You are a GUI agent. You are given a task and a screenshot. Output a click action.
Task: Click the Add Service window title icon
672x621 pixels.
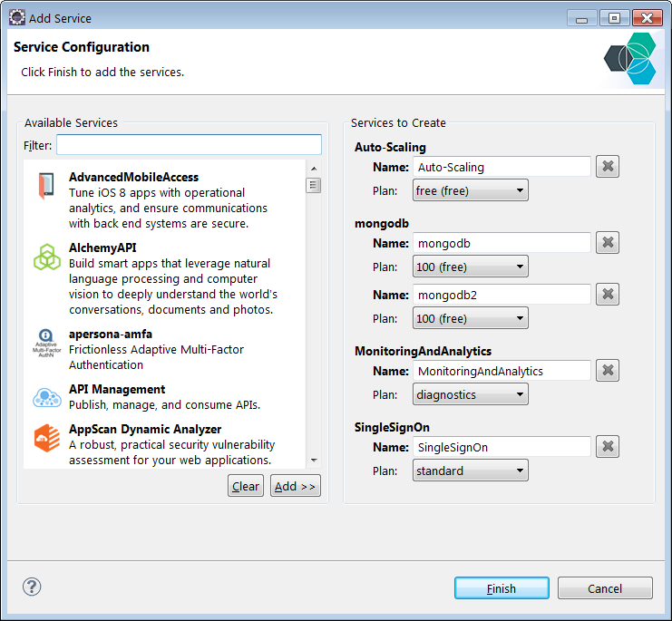pyautogui.click(x=16, y=17)
